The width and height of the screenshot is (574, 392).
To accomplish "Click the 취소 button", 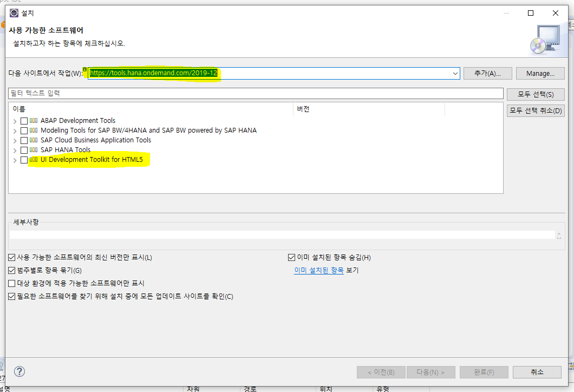I will tap(537, 372).
